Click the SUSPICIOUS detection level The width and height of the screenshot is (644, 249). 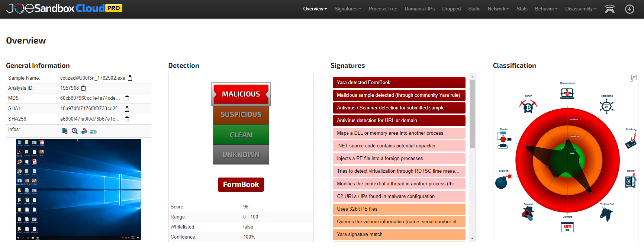point(241,115)
